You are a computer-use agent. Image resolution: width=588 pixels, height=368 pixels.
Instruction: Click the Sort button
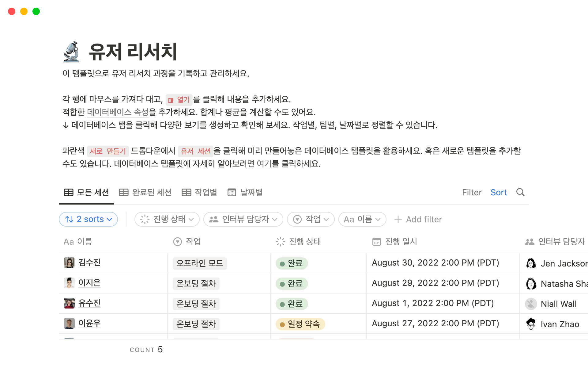[x=499, y=193]
